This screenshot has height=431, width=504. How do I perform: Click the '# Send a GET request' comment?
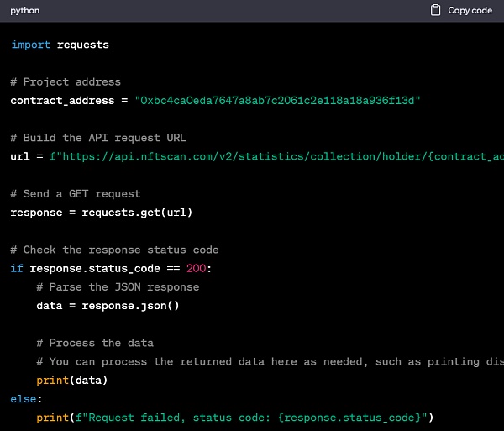click(76, 193)
